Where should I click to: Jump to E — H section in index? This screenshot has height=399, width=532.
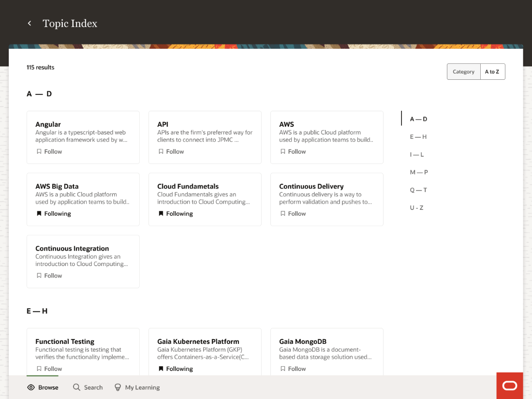point(418,137)
